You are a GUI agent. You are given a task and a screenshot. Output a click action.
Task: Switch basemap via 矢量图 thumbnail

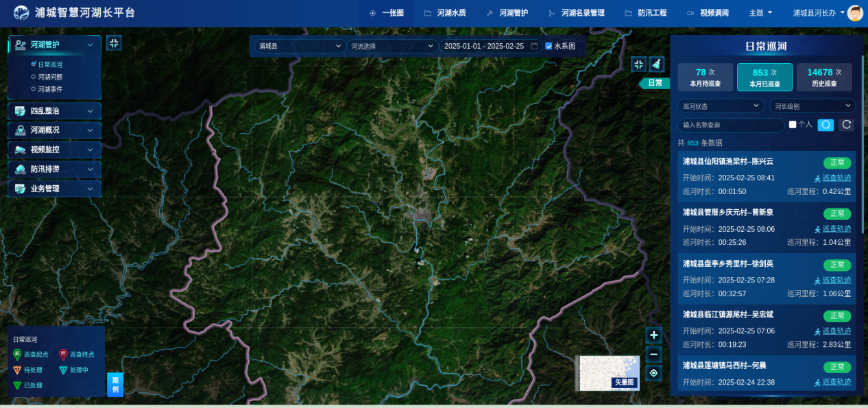pos(609,373)
